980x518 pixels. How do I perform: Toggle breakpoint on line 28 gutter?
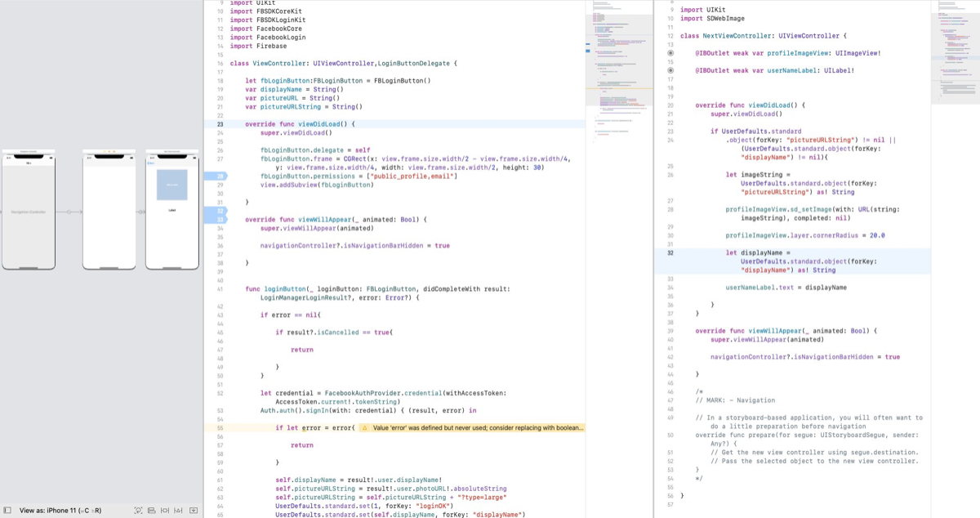click(219, 176)
